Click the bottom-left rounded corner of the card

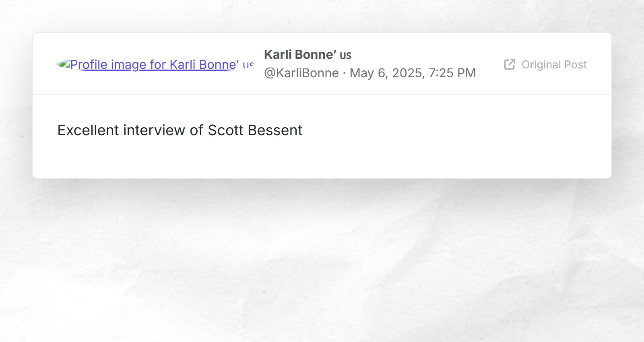click(37, 173)
